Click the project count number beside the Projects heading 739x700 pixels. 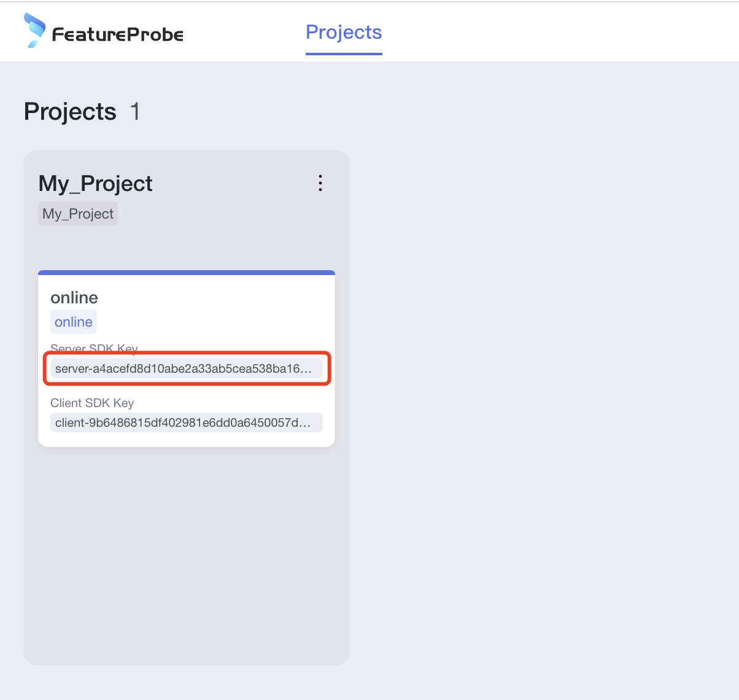pyautogui.click(x=135, y=112)
